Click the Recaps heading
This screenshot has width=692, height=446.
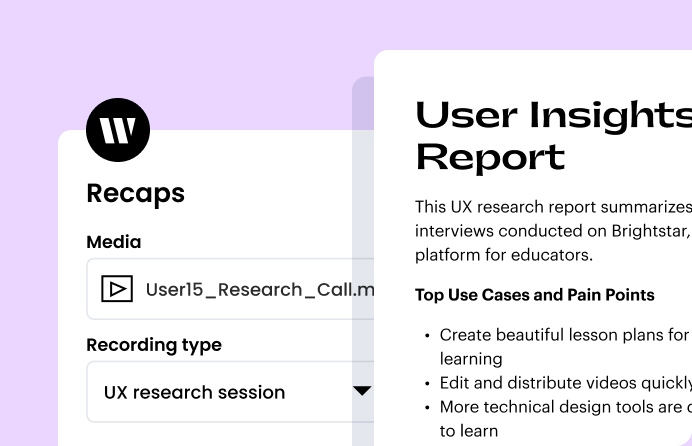[135, 193]
